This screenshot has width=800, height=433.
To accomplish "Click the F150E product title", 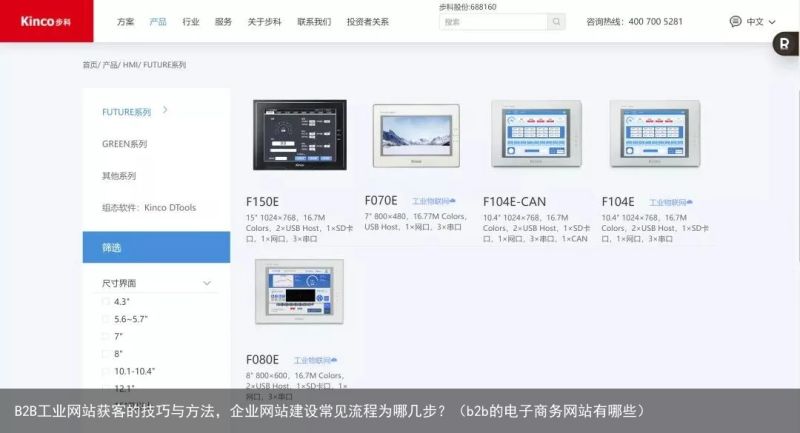I will pos(262,202).
